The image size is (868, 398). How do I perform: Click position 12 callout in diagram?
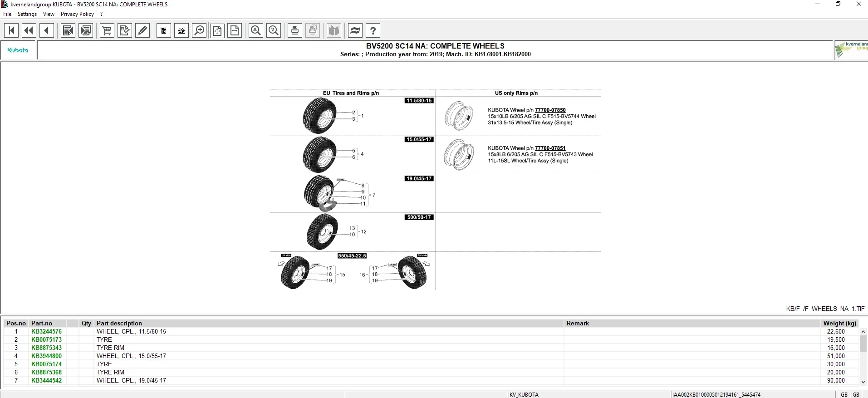click(363, 231)
